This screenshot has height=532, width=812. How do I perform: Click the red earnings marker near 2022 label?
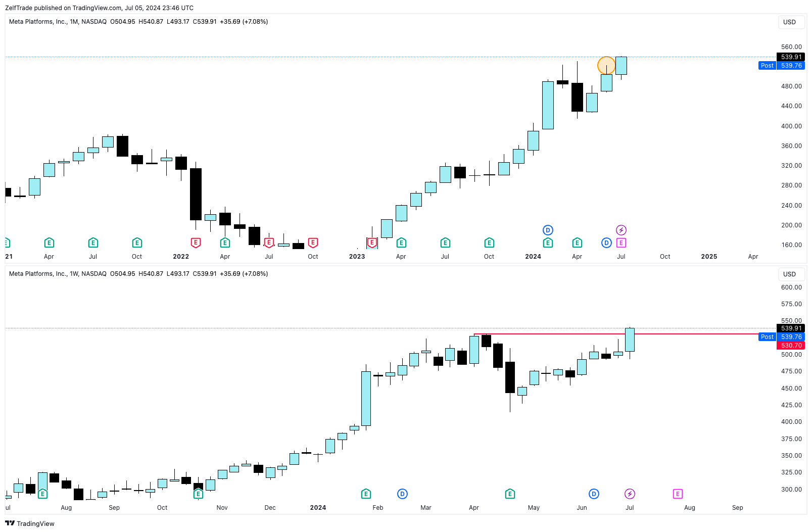(196, 243)
